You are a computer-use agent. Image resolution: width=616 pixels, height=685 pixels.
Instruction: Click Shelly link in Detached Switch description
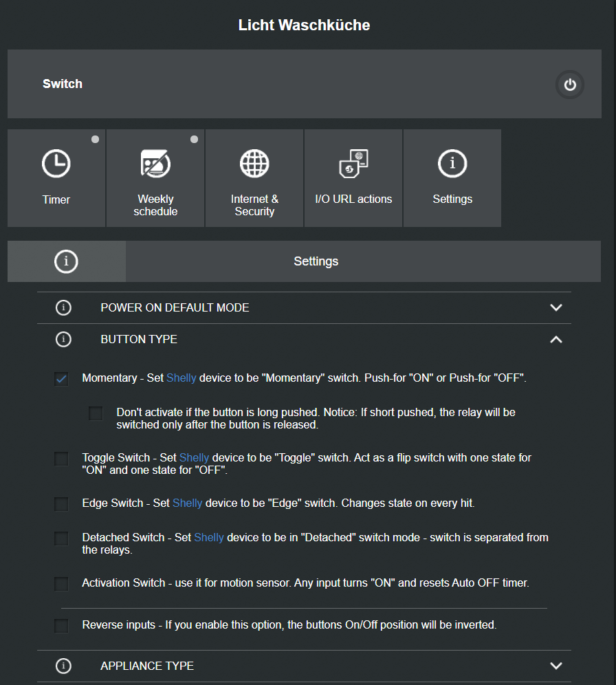pyautogui.click(x=209, y=537)
